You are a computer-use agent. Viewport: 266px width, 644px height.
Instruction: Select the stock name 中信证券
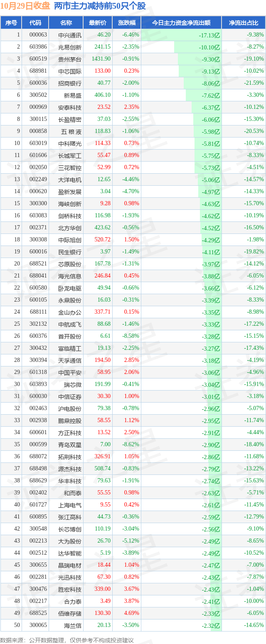point(70,397)
